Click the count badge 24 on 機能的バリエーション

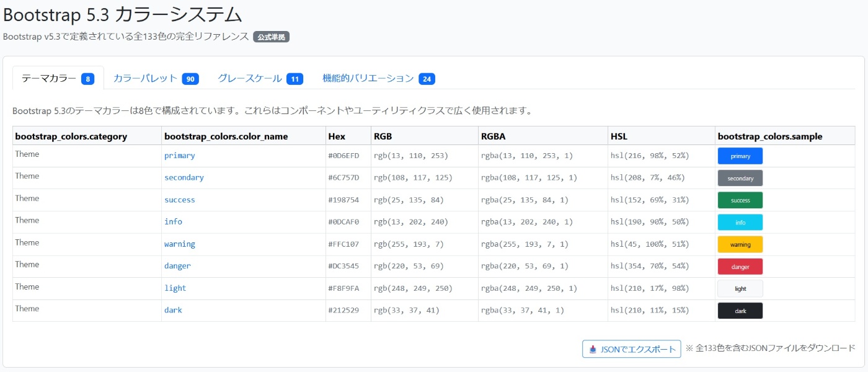(x=427, y=79)
